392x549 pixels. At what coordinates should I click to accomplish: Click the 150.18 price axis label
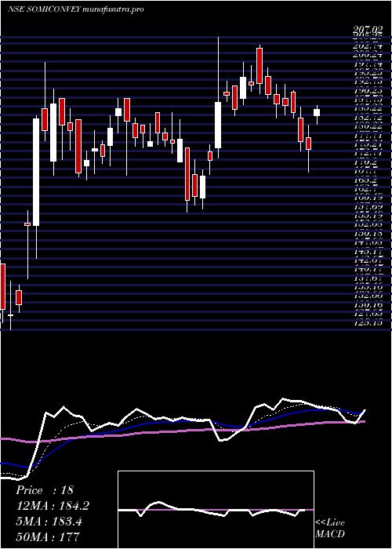367,234
